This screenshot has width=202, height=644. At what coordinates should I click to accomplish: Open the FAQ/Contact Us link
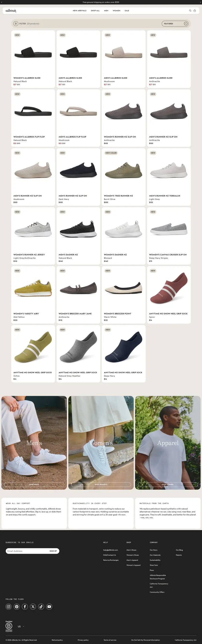tap(110, 555)
